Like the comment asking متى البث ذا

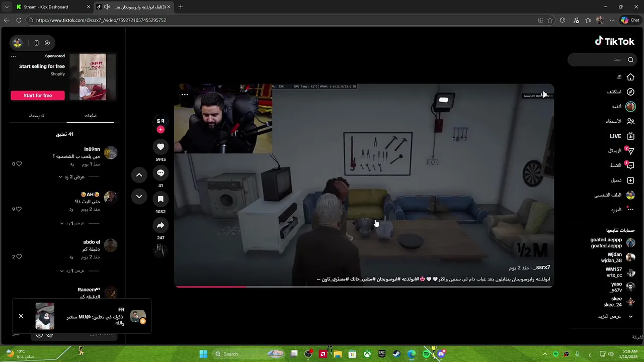(x=19, y=209)
